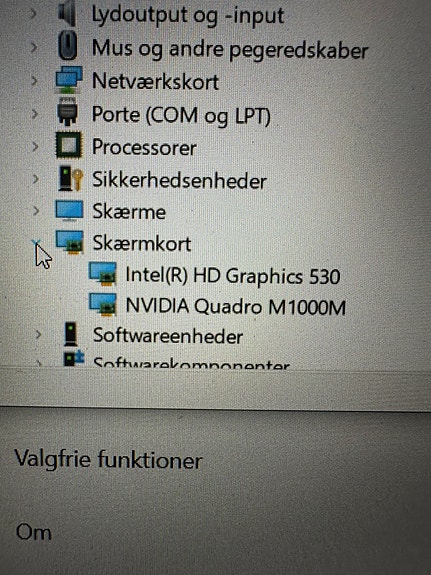
Task: Select the Netværkskort network icon
Action: coord(69,80)
